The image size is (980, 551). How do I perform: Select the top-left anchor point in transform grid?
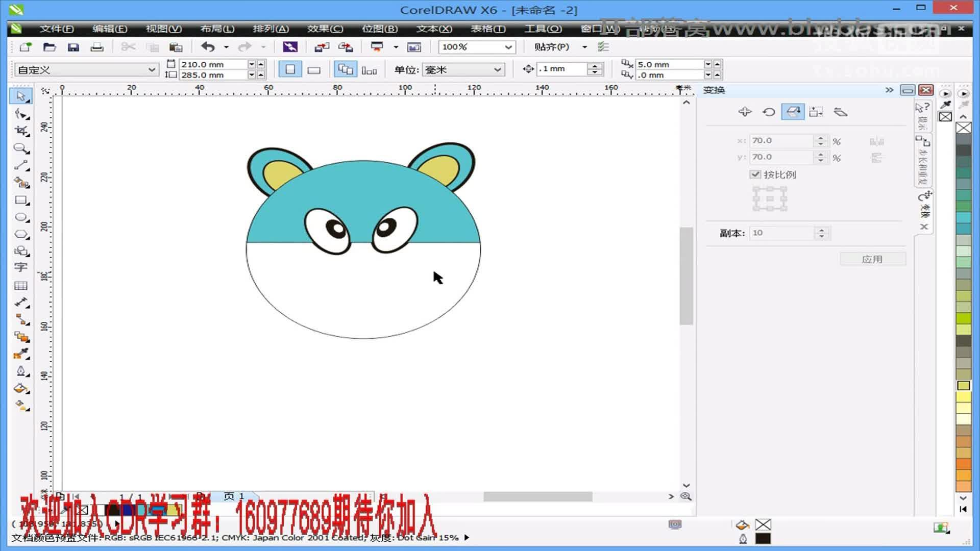pyautogui.click(x=755, y=189)
